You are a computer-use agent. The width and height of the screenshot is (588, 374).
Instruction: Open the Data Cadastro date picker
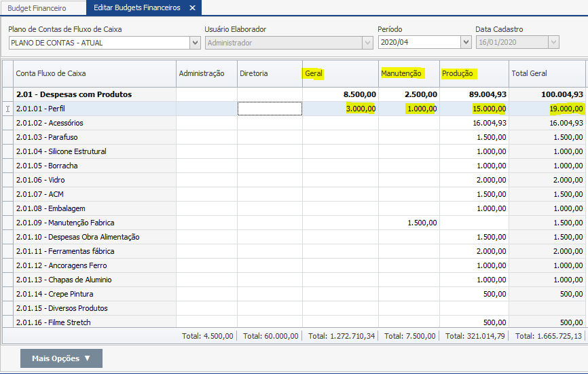(x=553, y=43)
